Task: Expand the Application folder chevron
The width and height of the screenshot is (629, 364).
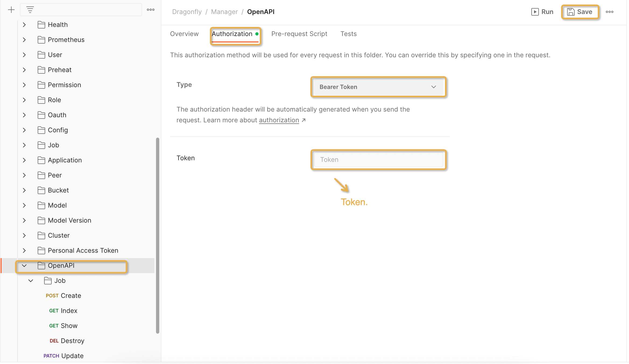Action: click(x=24, y=160)
